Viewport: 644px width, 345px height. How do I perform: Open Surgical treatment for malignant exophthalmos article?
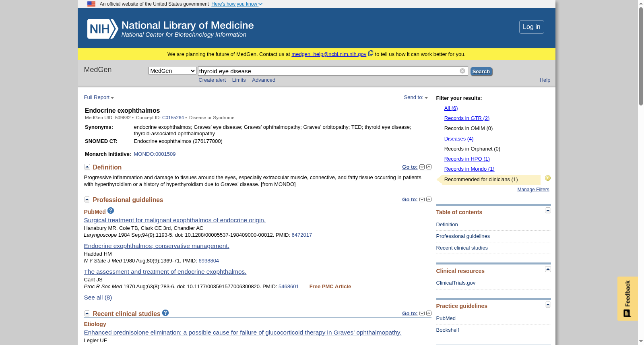tap(175, 220)
